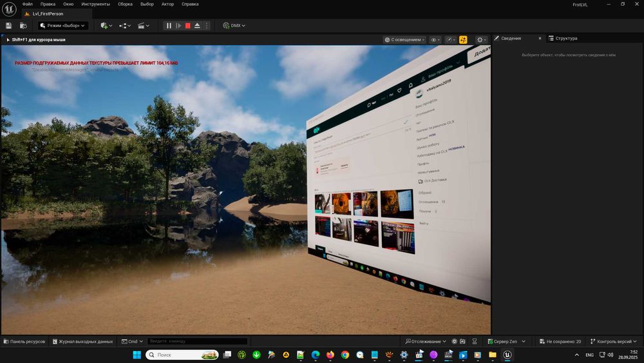Screen dimensions: 644x363
Task: Open the Правка menu
Action: pyautogui.click(x=48, y=4)
